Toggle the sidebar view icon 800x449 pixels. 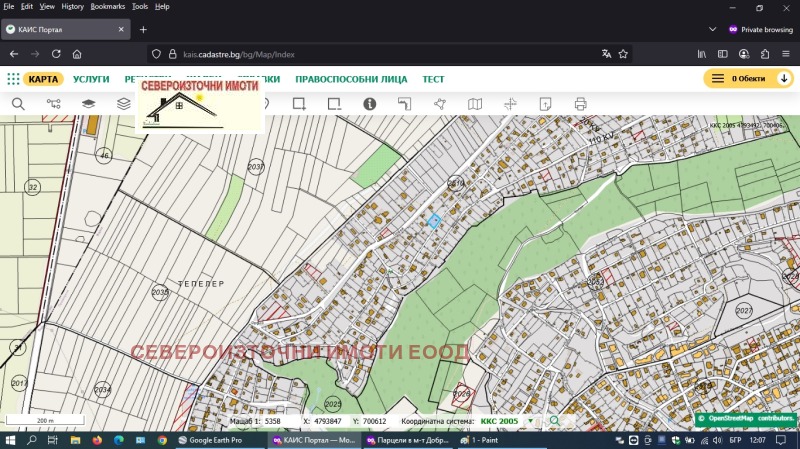(x=722, y=54)
